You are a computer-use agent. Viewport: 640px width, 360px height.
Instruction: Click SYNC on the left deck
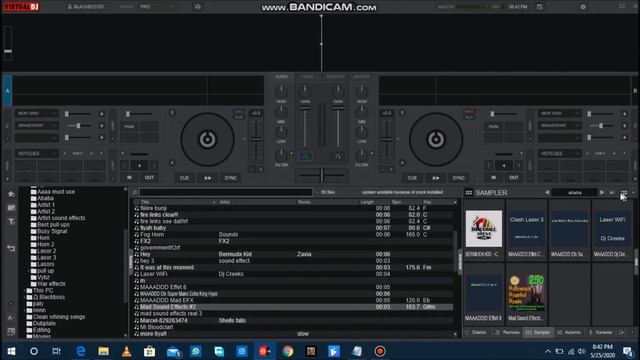click(231, 178)
